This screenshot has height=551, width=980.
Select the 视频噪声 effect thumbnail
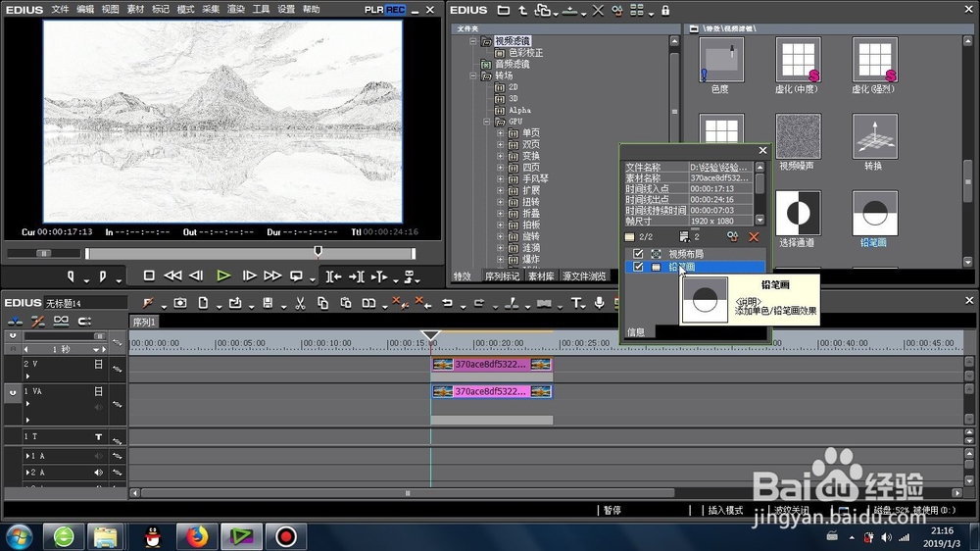pos(798,136)
